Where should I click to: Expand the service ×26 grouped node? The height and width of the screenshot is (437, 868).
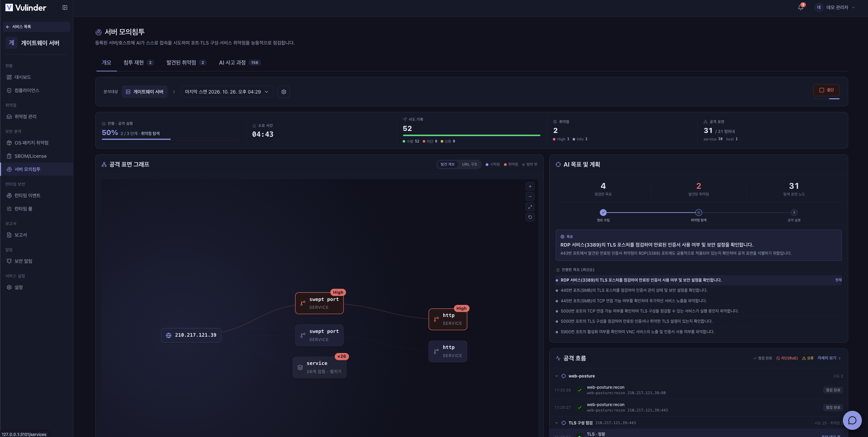(319, 367)
